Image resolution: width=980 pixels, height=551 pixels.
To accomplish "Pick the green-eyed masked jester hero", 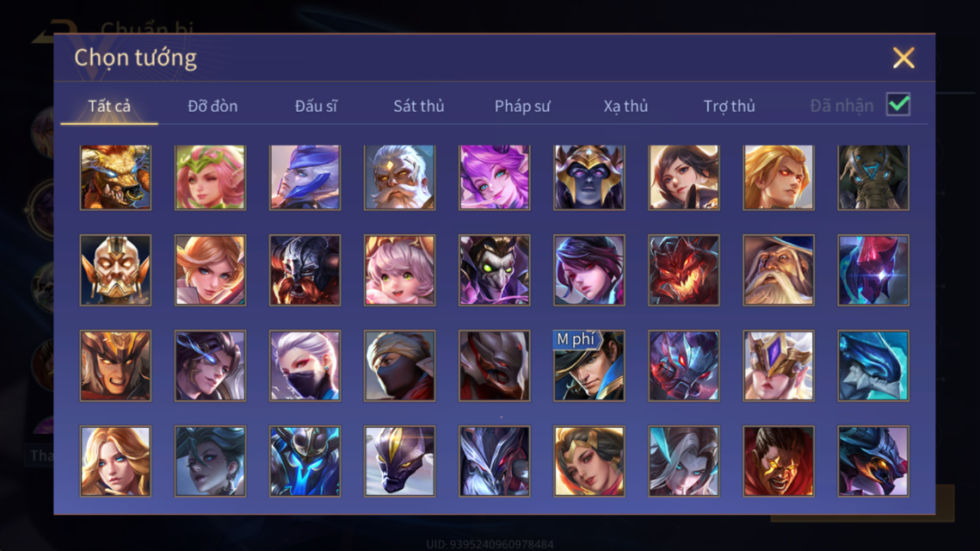I will tap(495, 270).
